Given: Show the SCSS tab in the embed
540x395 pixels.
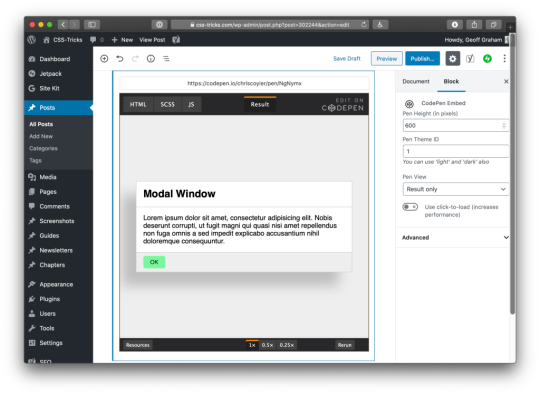Looking at the screenshot, I should coord(167,104).
